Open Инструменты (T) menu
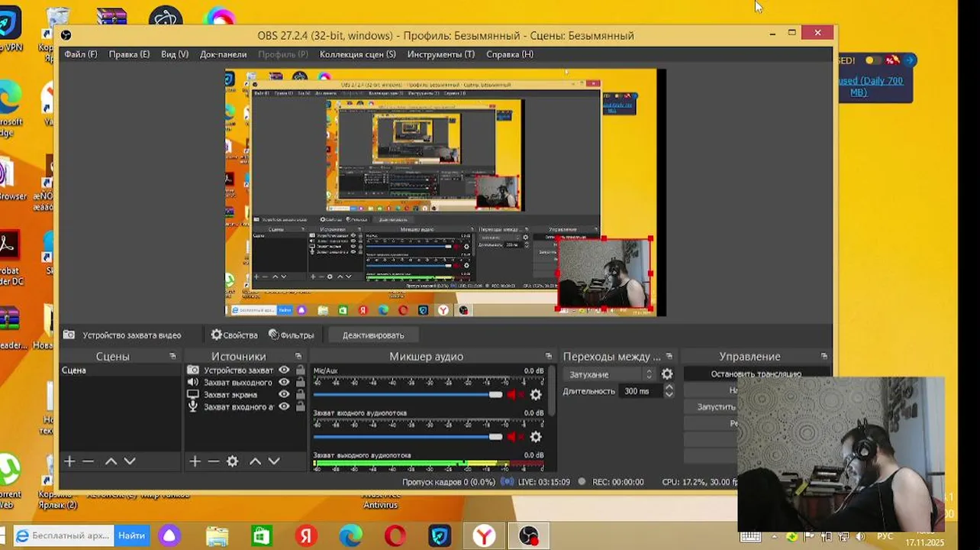 [x=440, y=54]
